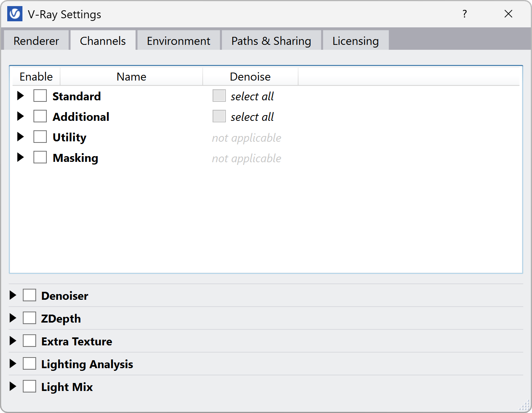
Task: Click the window resize grip in corner
Action: pyautogui.click(x=524, y=405)
